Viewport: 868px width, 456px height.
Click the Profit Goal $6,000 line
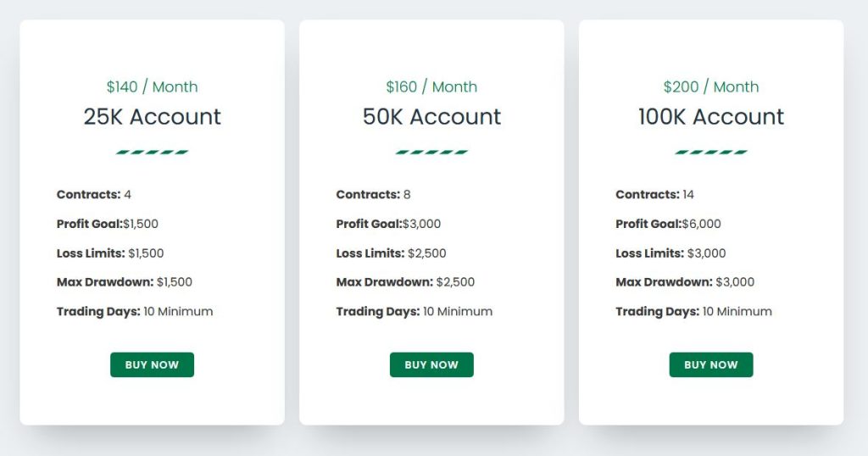pyautogui.click(x=668, y=224)
